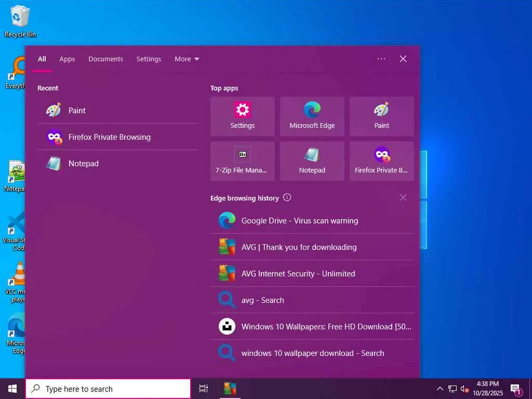Open AVG Thank you for downloading entry
The width and height of the screenshot is (532, 399).
pyautogui.click(x=312, y=247)
